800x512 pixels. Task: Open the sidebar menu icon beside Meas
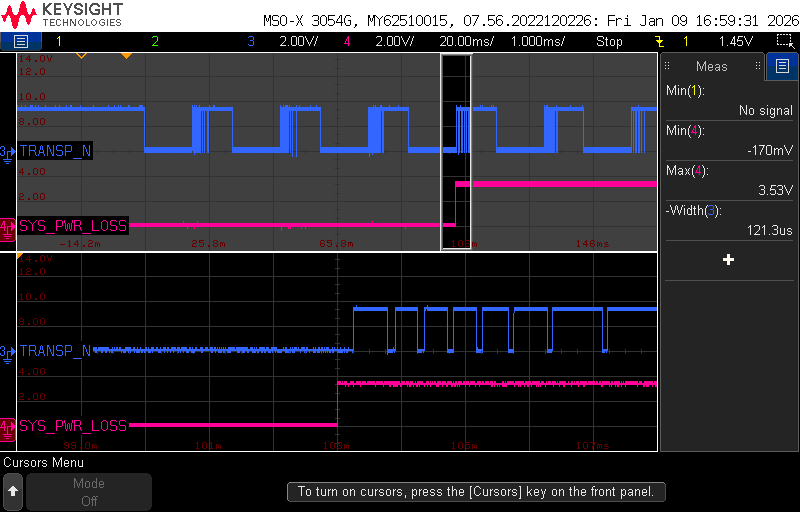point(782,66)
